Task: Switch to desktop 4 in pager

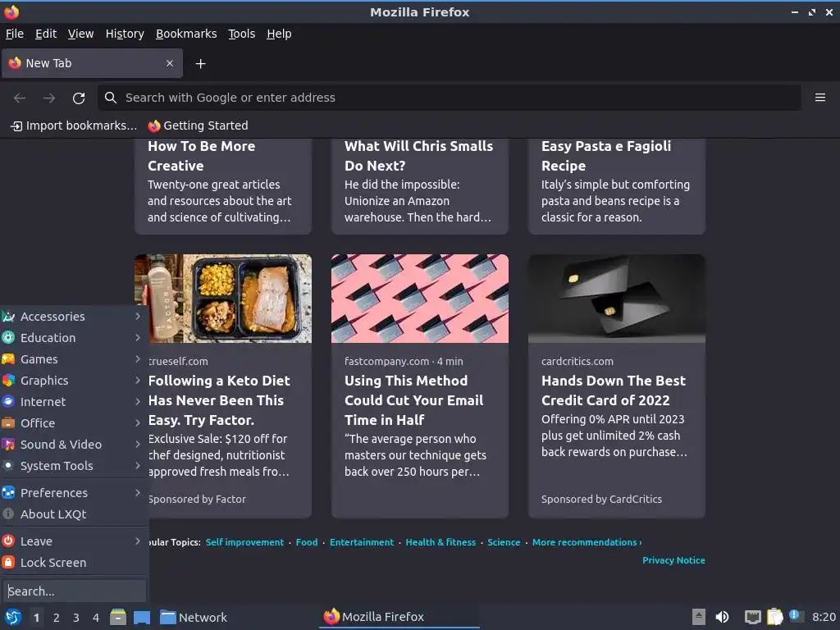Action: tap(96, 618)
